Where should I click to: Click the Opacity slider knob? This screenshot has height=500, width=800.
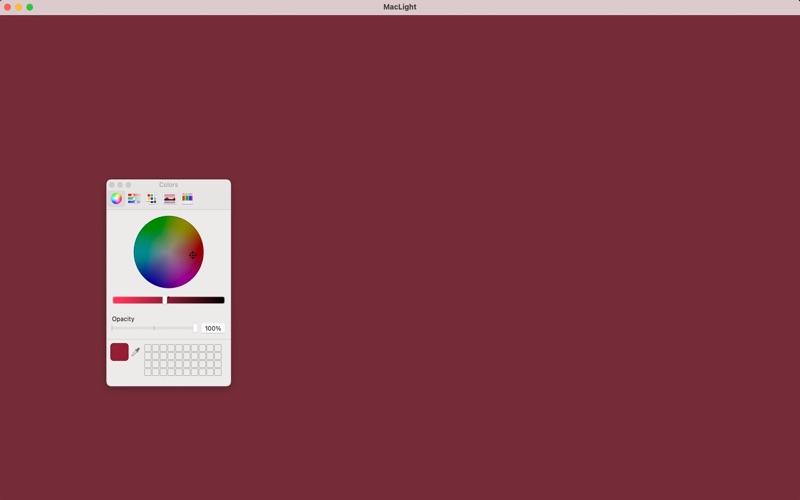click(195, 328)
